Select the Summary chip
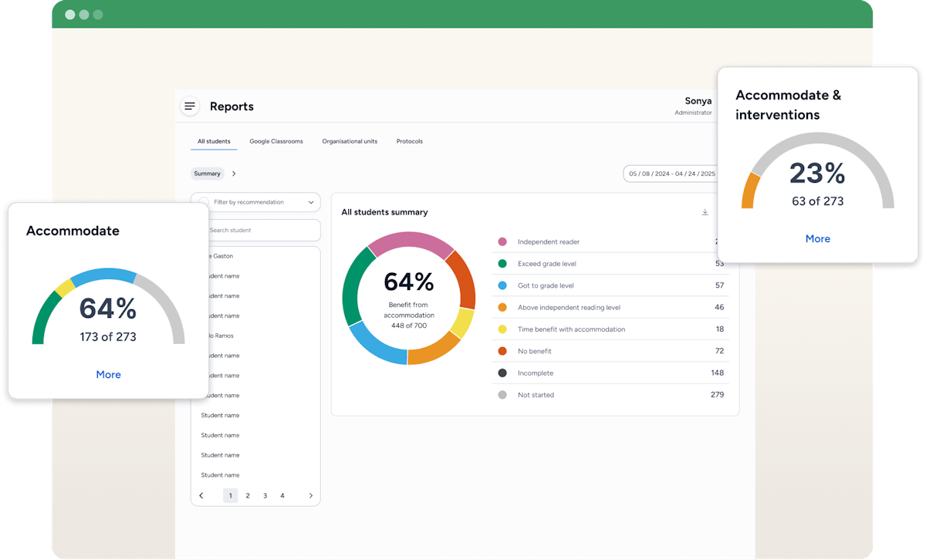Screen dimensions: 926x560 (207, 174)
